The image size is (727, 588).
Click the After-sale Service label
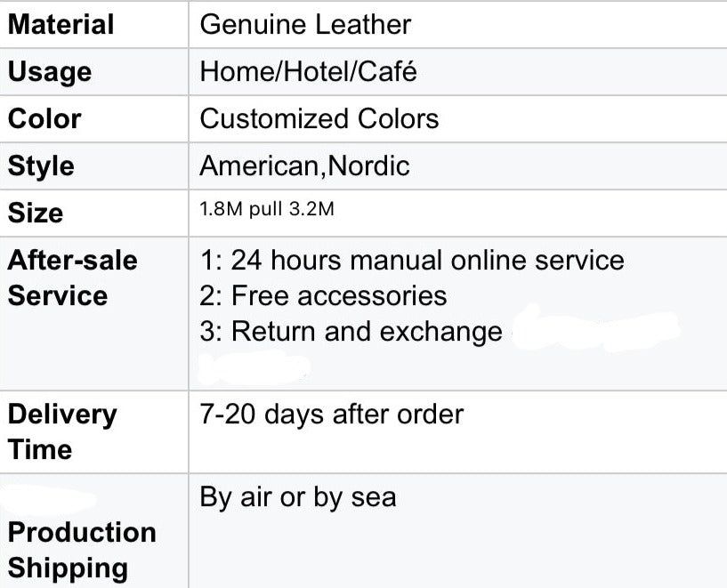point(72,278)
